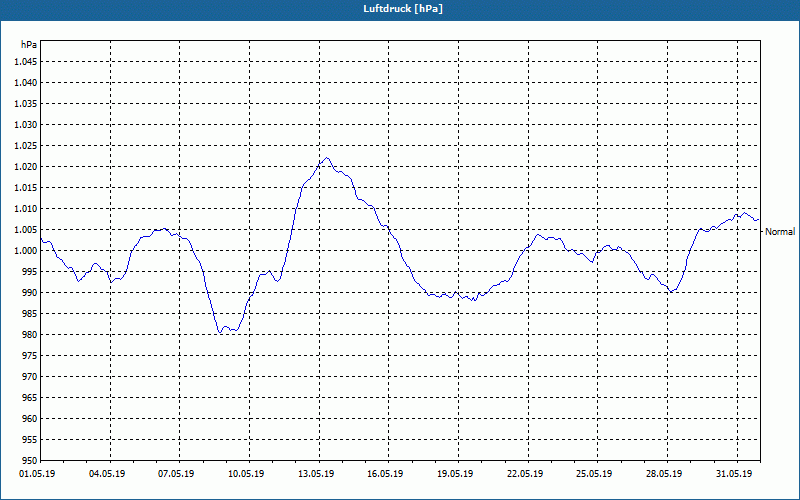The image size is (800, 500).
Task: Click the 1.015 axis value
Action: pyautogui.click(x=26, y=187)
